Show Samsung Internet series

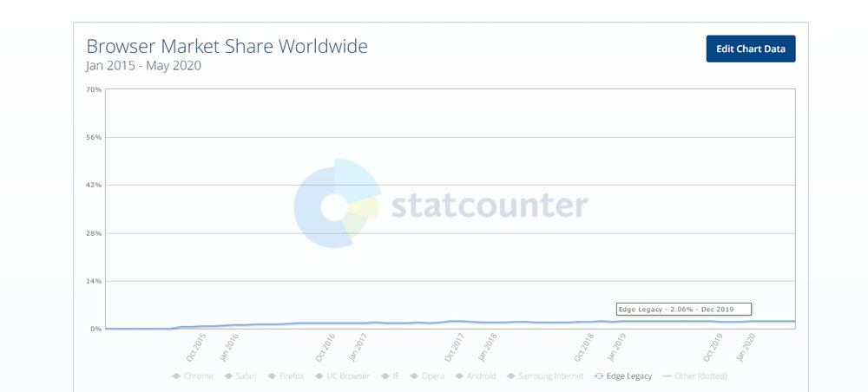[545, 376]
